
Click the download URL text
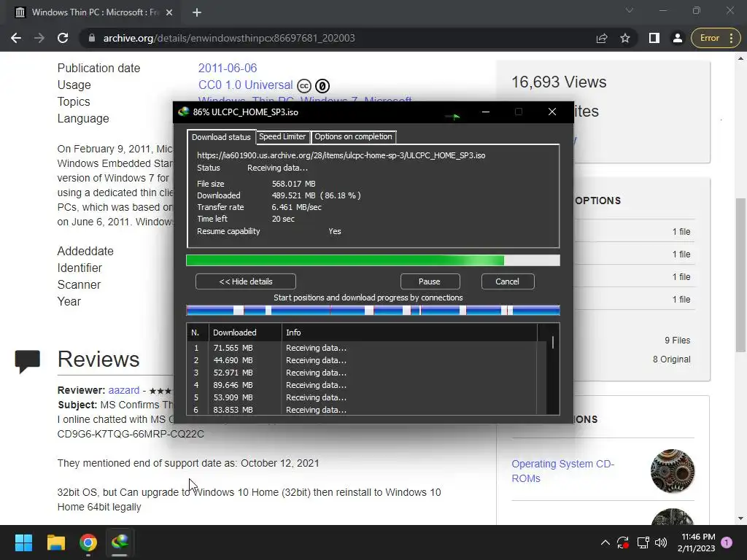coord(341,155)
